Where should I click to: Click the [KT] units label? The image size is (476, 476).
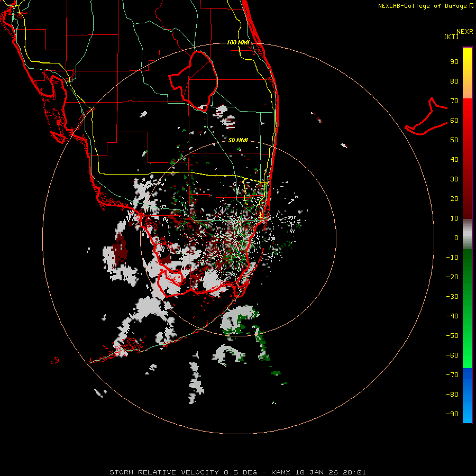tap(452, 36)
